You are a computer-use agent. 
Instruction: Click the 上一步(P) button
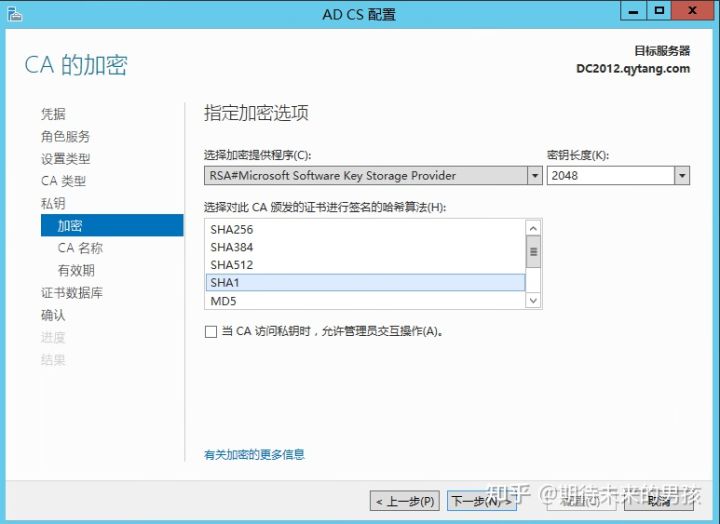[405, 501]
